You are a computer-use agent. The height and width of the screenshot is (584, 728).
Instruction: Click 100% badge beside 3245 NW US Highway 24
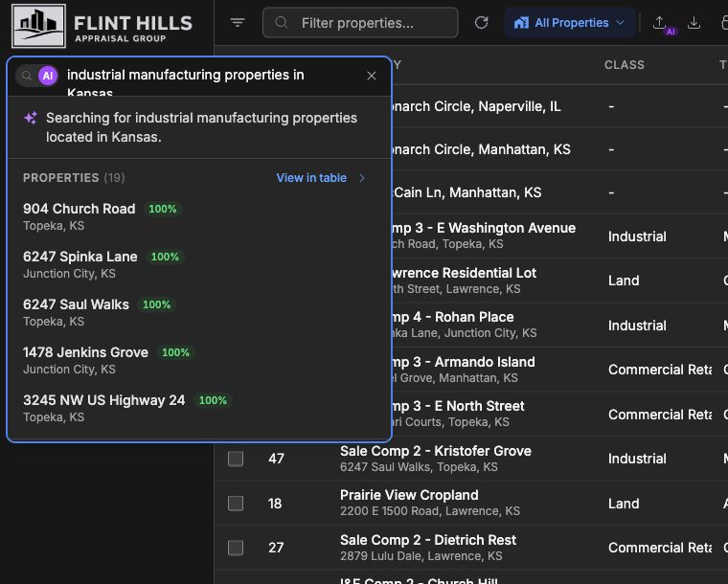[x=213, y=400]
